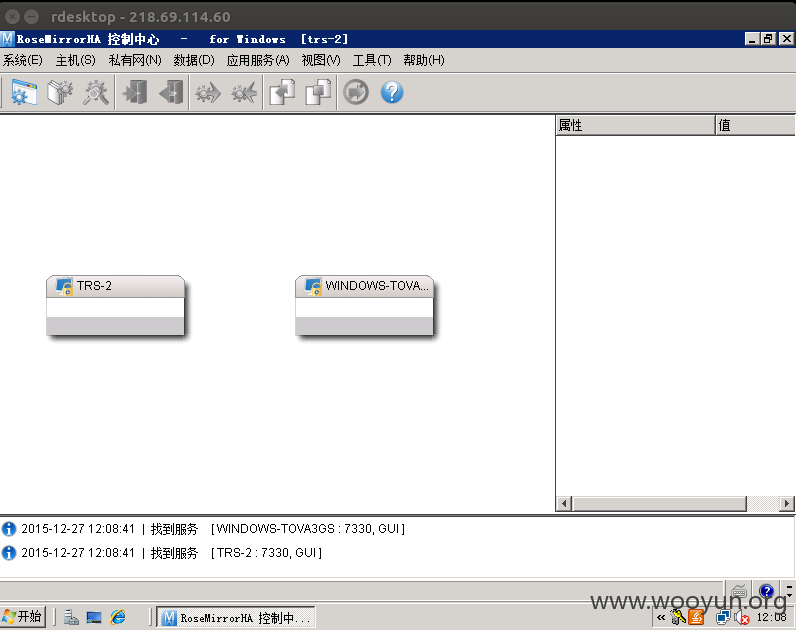
Task: Click the RoseMirrorHA taskbar button
Action: [x=236, y=617]
